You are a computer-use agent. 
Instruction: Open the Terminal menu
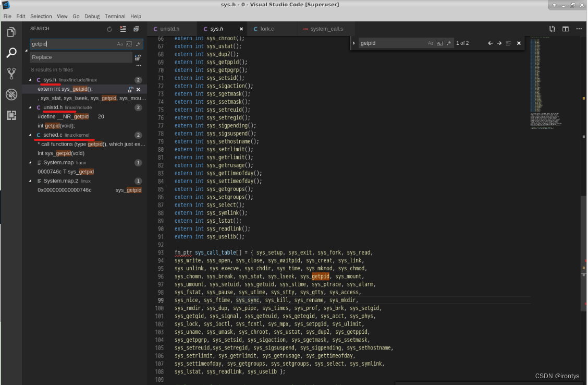115,16
